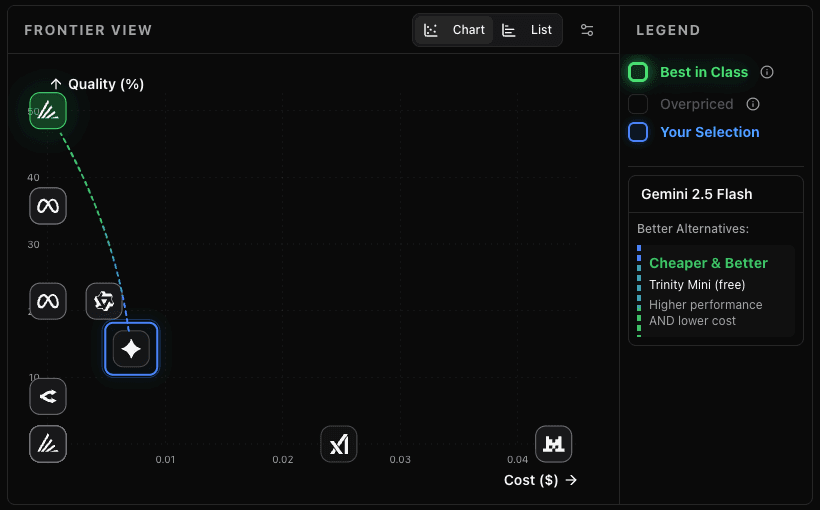Click the Cheaper & Better heading
The height and width of the screenshot is (510, 820).
click(x=708, y=263)
